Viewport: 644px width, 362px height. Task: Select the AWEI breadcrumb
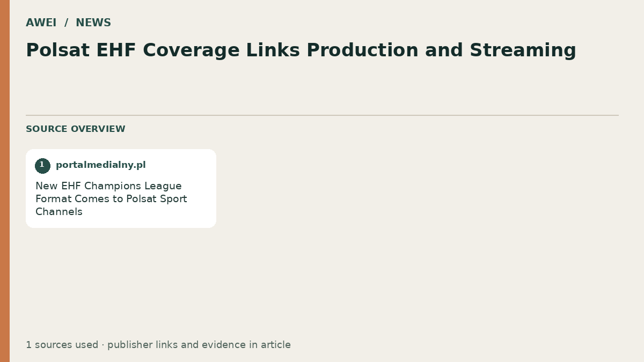click(x=41, y=23)
